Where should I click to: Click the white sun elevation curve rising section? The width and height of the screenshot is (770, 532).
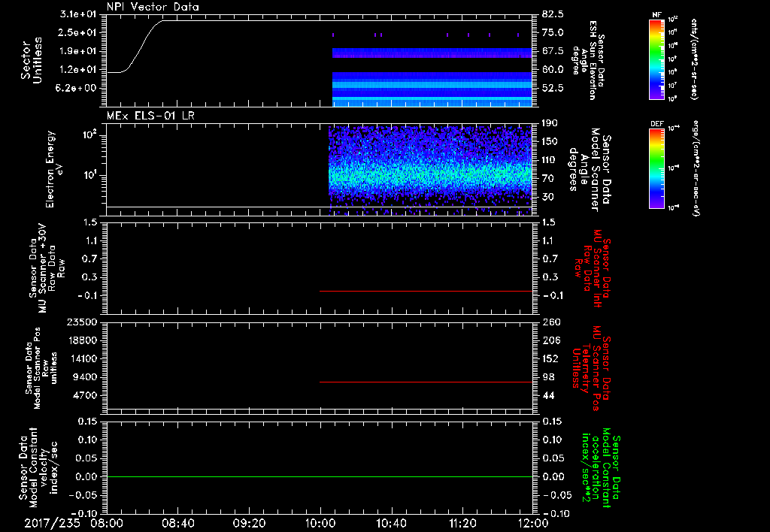pyautogui.click(x=142, y=46)
